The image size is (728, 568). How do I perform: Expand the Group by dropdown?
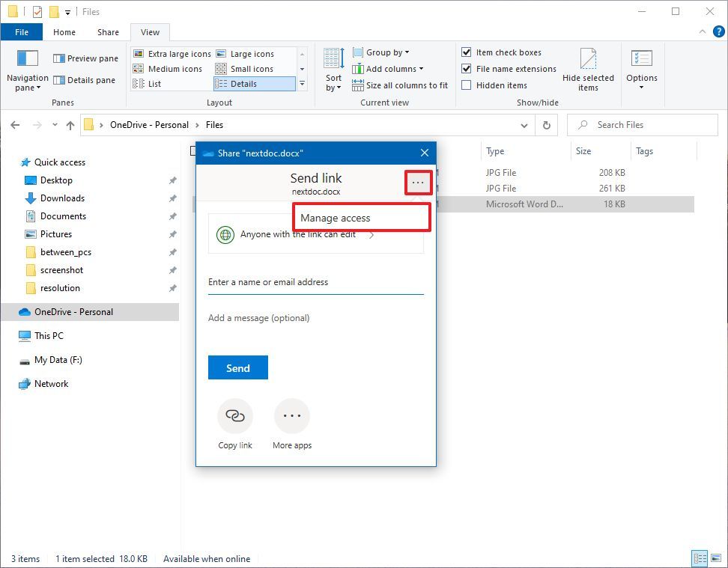tap(381, 52)
